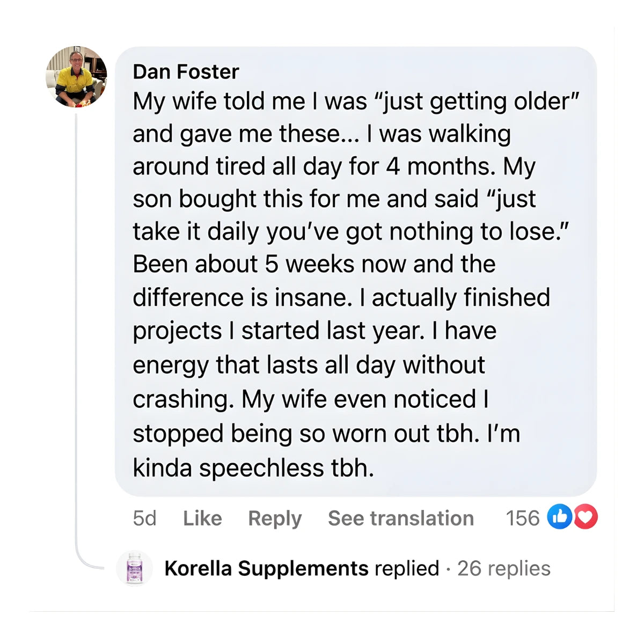The width and height of the screenshot is (644, 644).
Task: Click the red heart reaction icon
Action: [586, 517]
